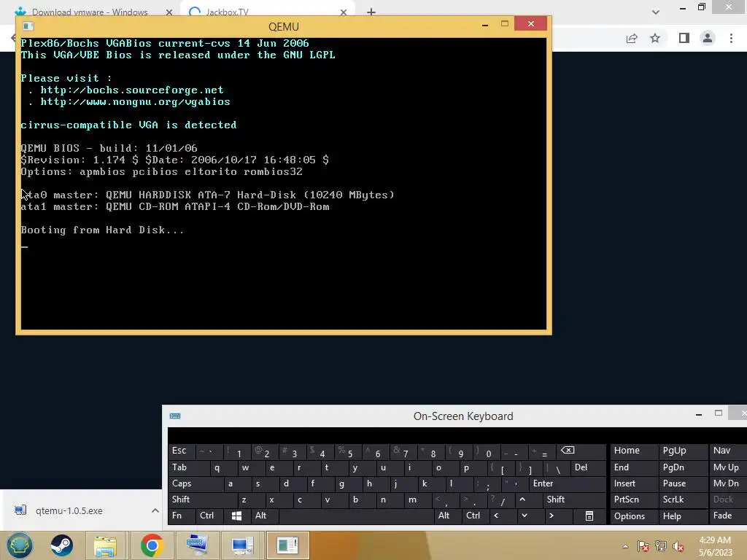Click the QEMU window title bar icon
747x560 pixels.
(28, 26)
